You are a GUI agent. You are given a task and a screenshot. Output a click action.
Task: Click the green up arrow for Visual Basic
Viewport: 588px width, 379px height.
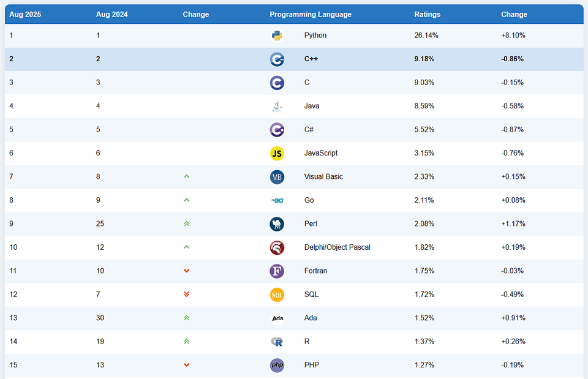coord(187,177)
